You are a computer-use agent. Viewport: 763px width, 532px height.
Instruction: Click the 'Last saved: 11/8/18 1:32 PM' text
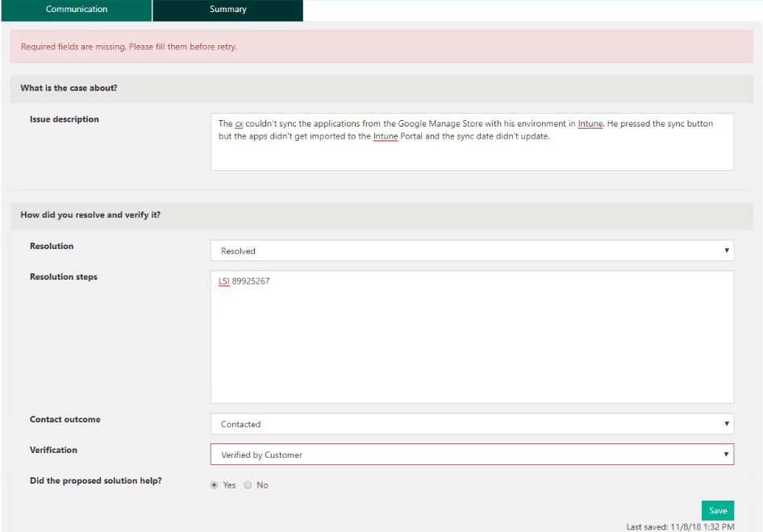680,526
